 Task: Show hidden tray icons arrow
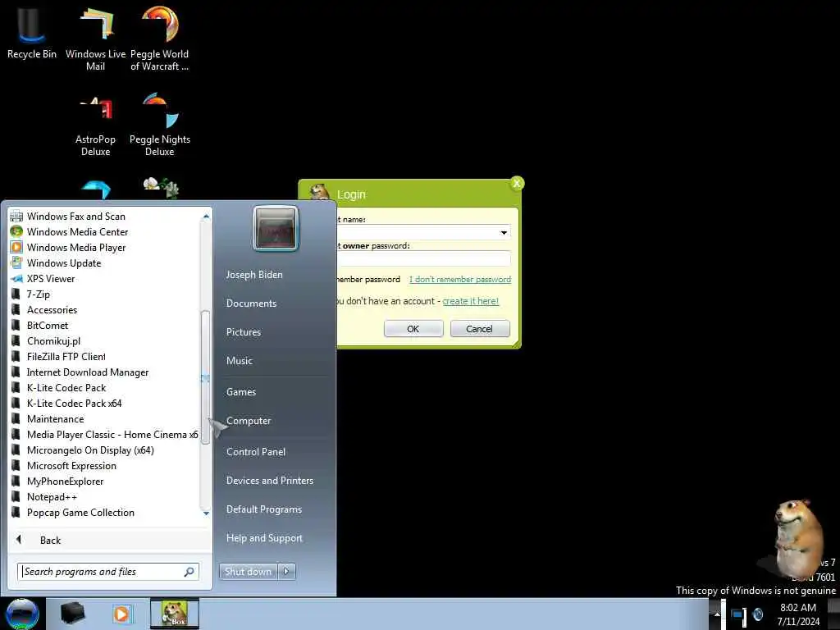click(717, 614)
